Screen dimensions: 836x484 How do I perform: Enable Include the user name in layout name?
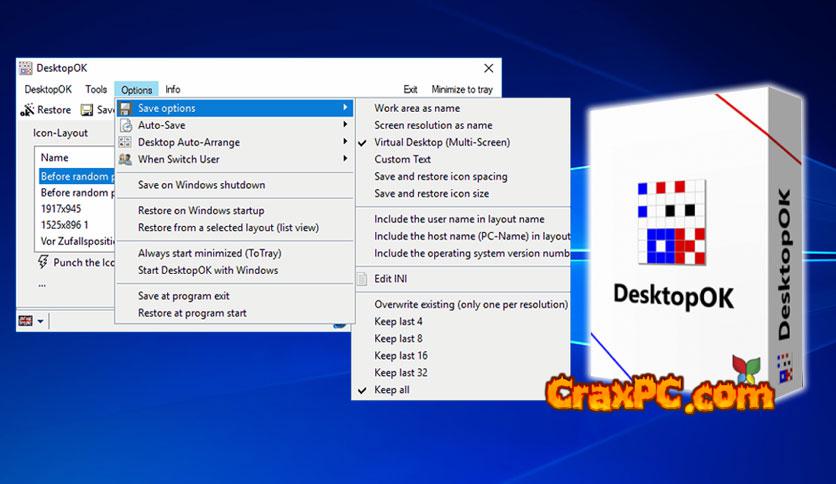click(459, 219)
